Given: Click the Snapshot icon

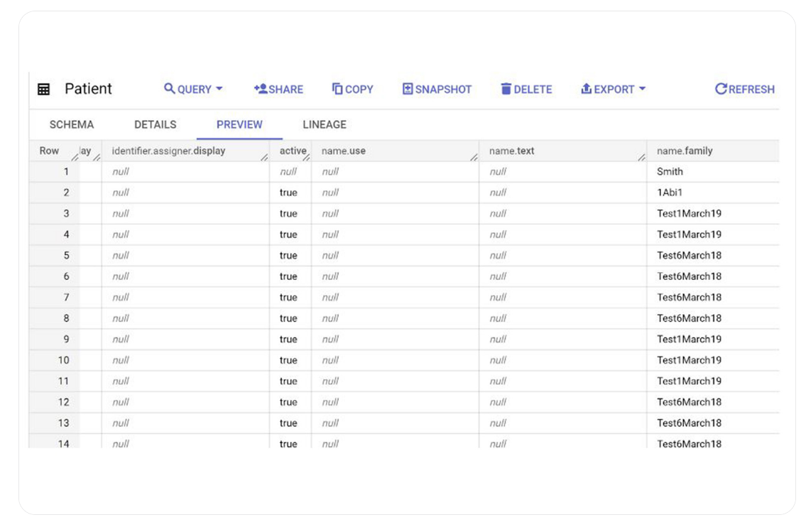Looking at the screenshot, I should [x=408, y=89].
